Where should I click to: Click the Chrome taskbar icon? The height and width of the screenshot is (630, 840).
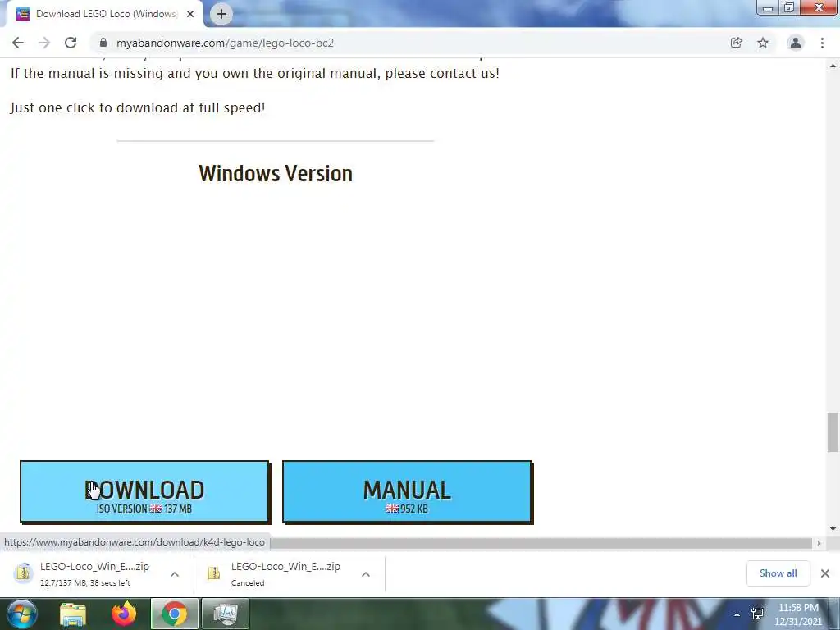point(175,614)
